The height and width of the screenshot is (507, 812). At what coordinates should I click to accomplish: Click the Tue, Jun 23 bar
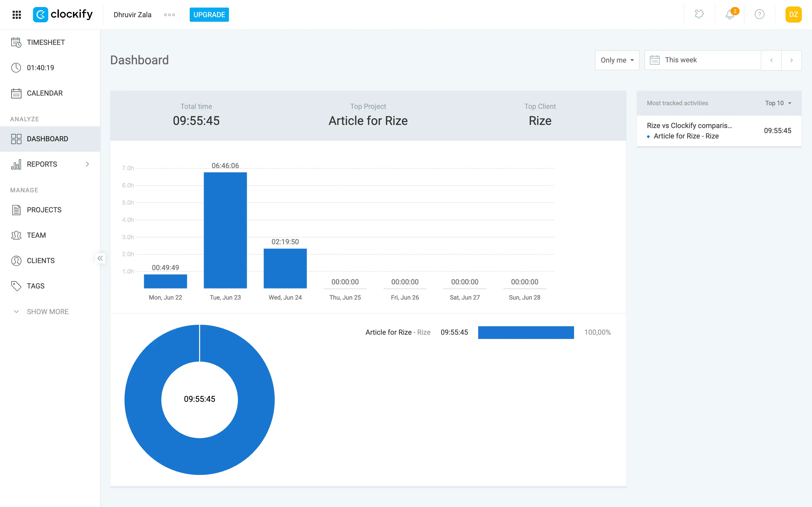pos(225,230)
